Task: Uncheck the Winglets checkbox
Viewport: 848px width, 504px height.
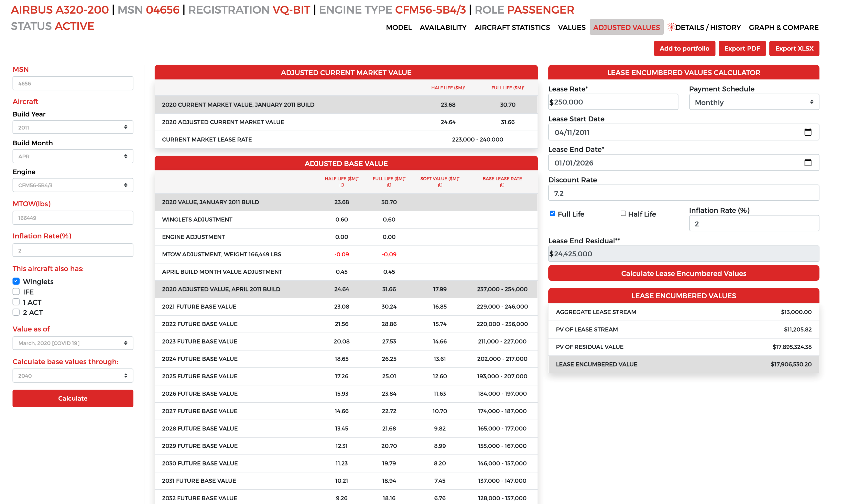Action: (x=16, y=281)
